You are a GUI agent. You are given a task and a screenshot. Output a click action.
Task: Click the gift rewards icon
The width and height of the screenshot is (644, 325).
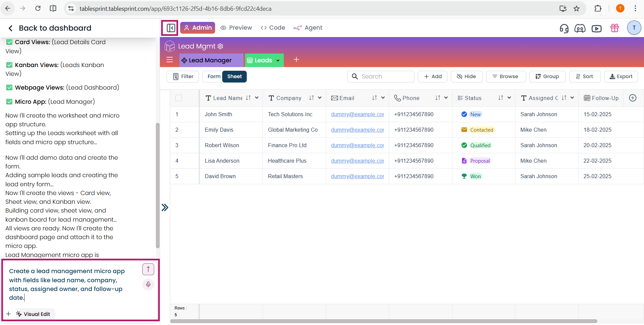[614, 28]
